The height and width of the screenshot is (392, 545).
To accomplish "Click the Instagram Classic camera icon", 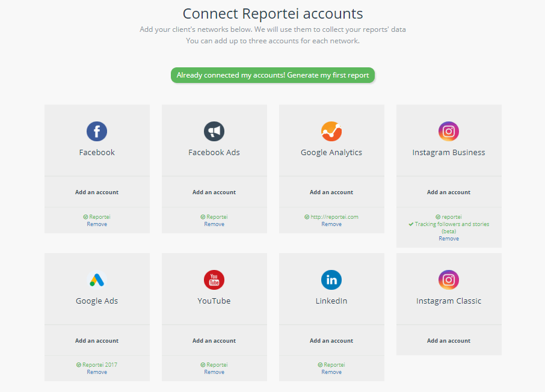I will tap(449, 280).
